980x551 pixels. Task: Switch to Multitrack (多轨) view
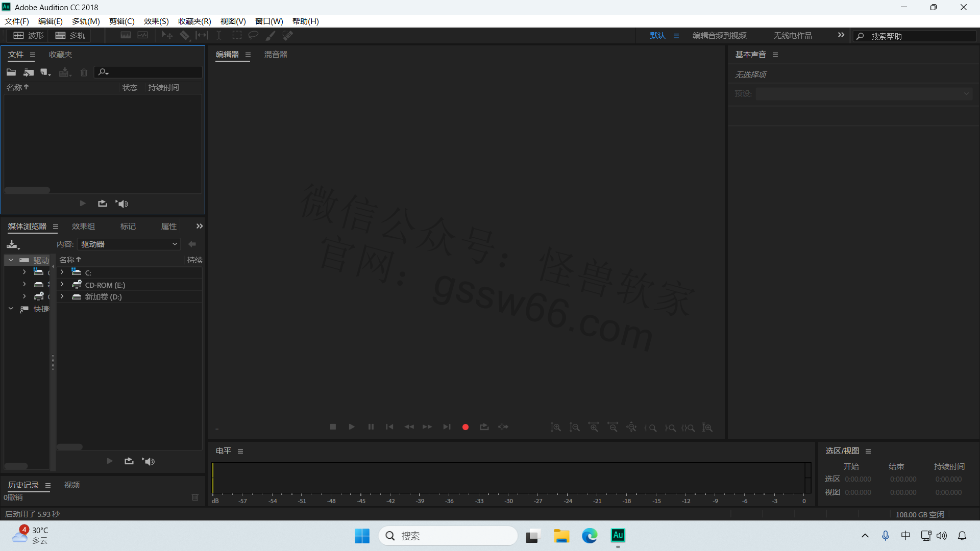tap(70, 35)
